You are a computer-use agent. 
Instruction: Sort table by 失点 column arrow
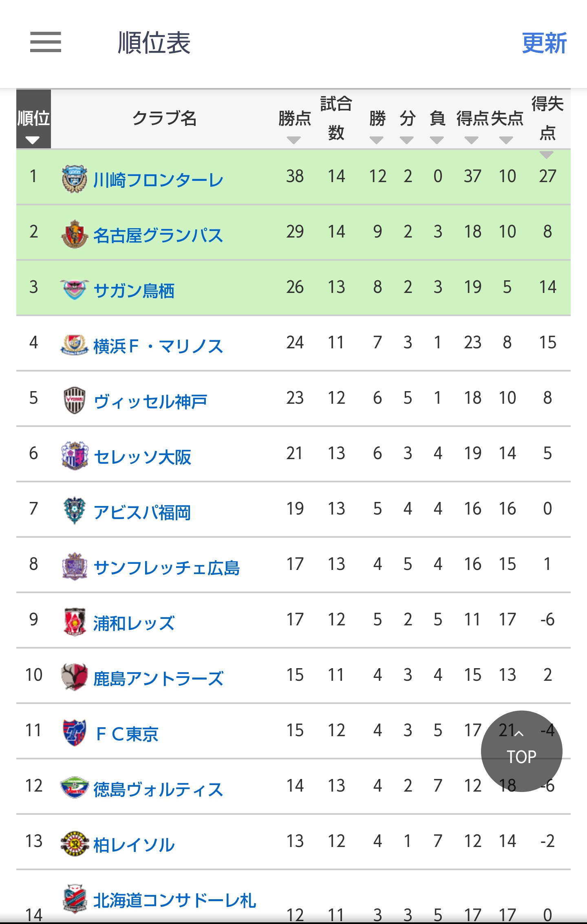[x=506, y=140]
